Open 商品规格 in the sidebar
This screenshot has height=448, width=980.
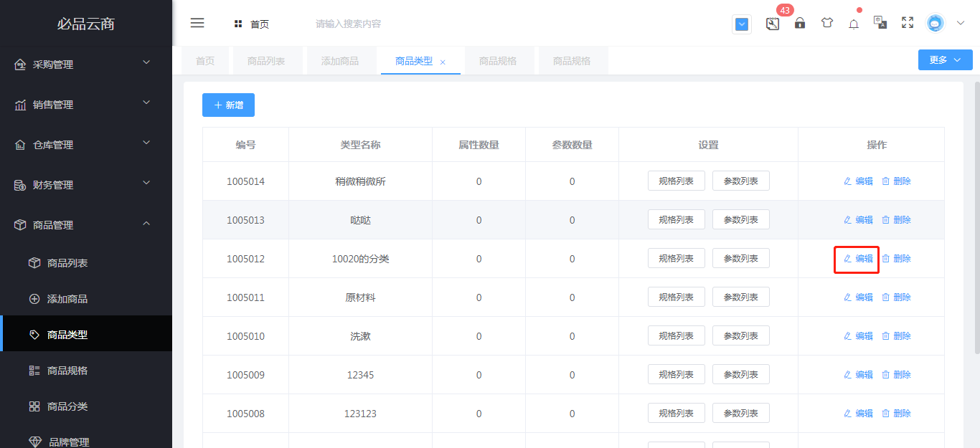coord(86,371)
